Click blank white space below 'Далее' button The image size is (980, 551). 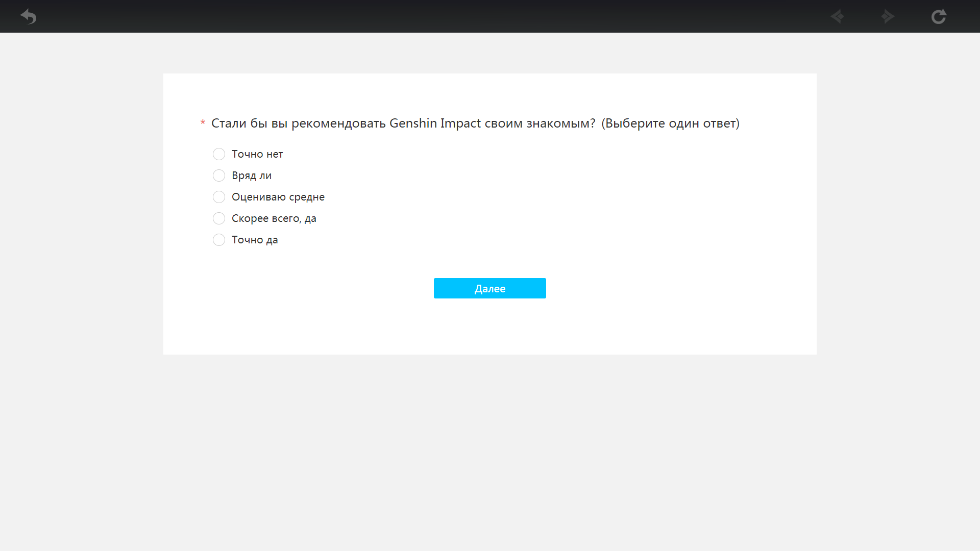(490, 327)
